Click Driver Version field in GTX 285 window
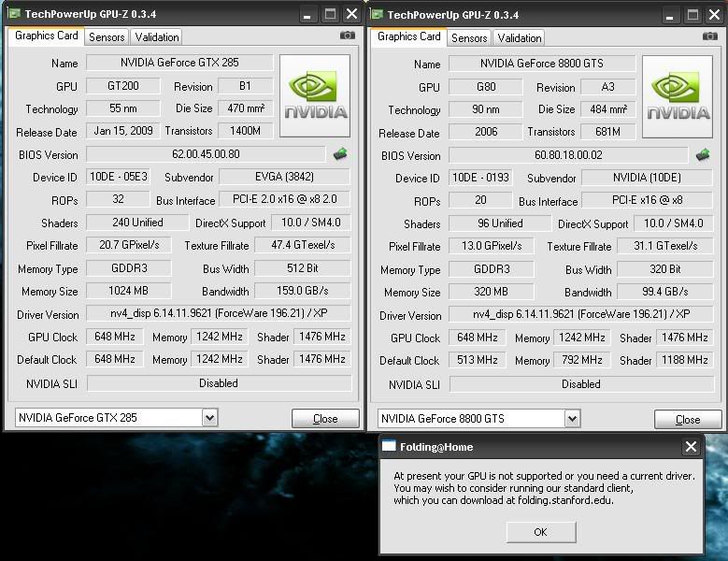The image size is (728, 561). tap(219, 313)
